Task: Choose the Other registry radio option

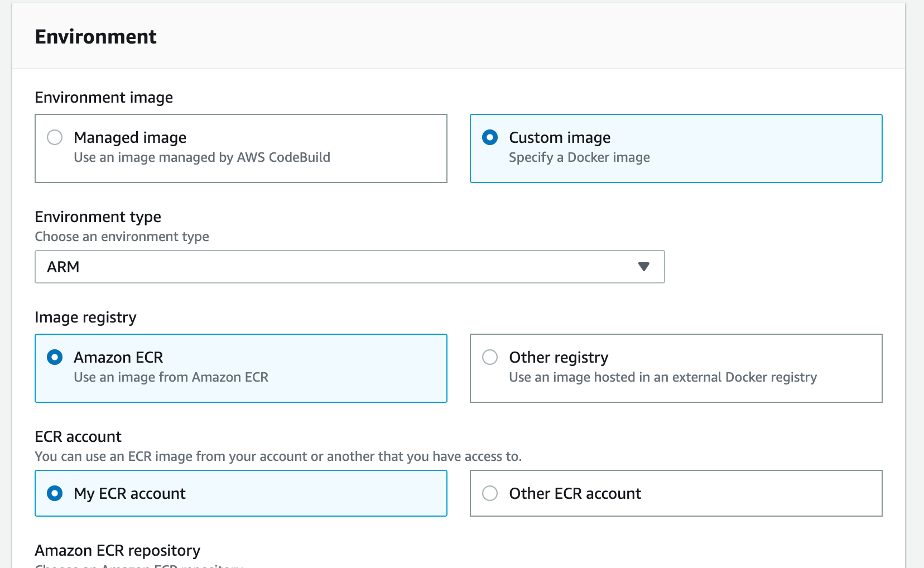Action: 490,357
